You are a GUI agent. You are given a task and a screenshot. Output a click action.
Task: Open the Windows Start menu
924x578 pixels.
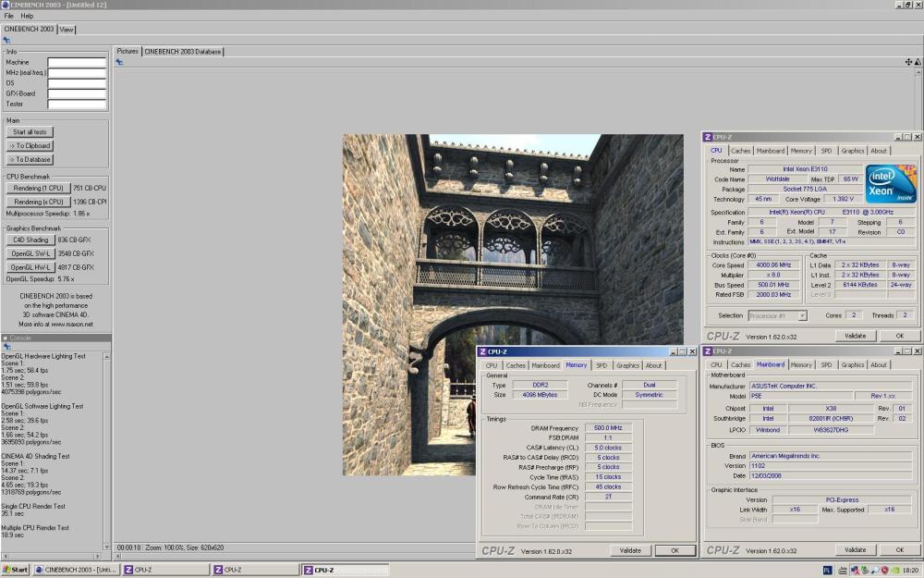point(16,570)
